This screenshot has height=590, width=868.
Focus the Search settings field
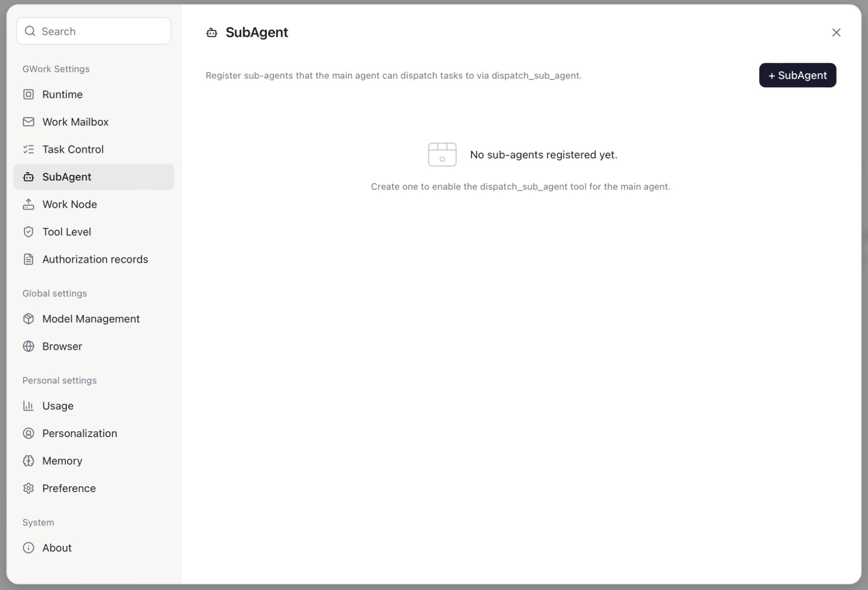coord(94,31)
